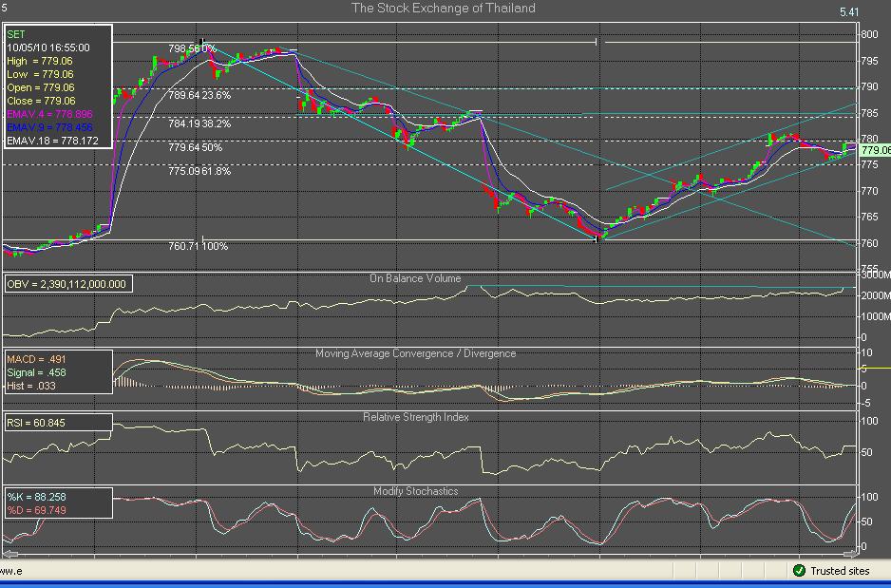
Task: Click the "SET" symbol label
Action: click(16, 34)
